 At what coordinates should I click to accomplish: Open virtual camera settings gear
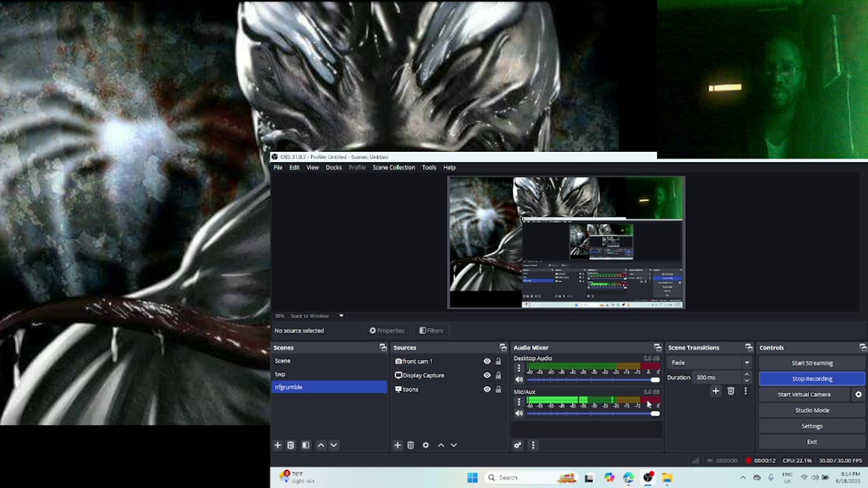click(x=858, y=394)
